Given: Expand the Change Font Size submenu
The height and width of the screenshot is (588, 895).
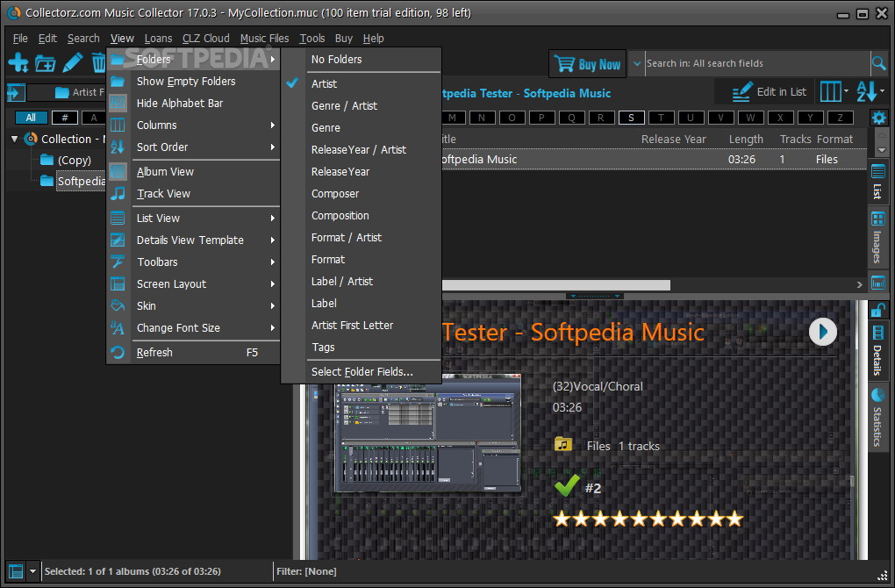Looking at the screenshot, I should coord(194,328).
